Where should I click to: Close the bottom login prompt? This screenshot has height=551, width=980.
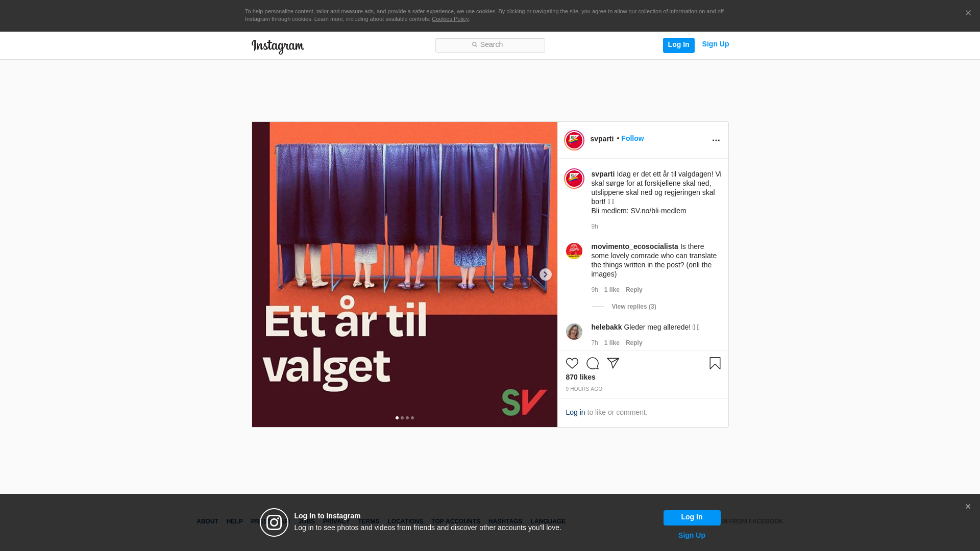pos(967,507)
